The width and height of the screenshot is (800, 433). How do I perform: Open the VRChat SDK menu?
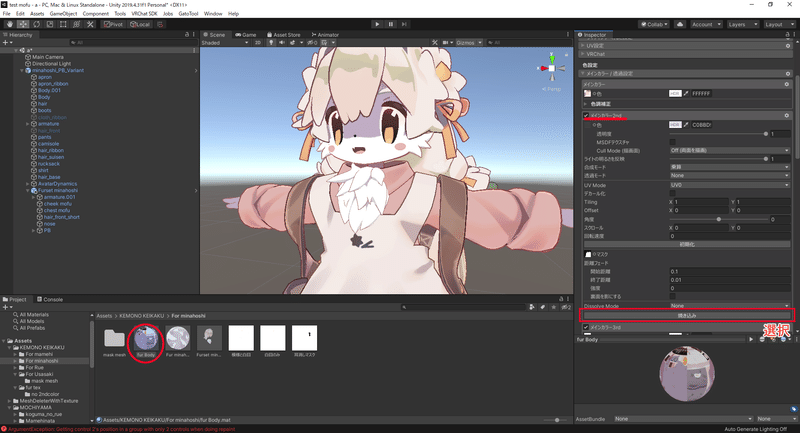coord(144,14)
